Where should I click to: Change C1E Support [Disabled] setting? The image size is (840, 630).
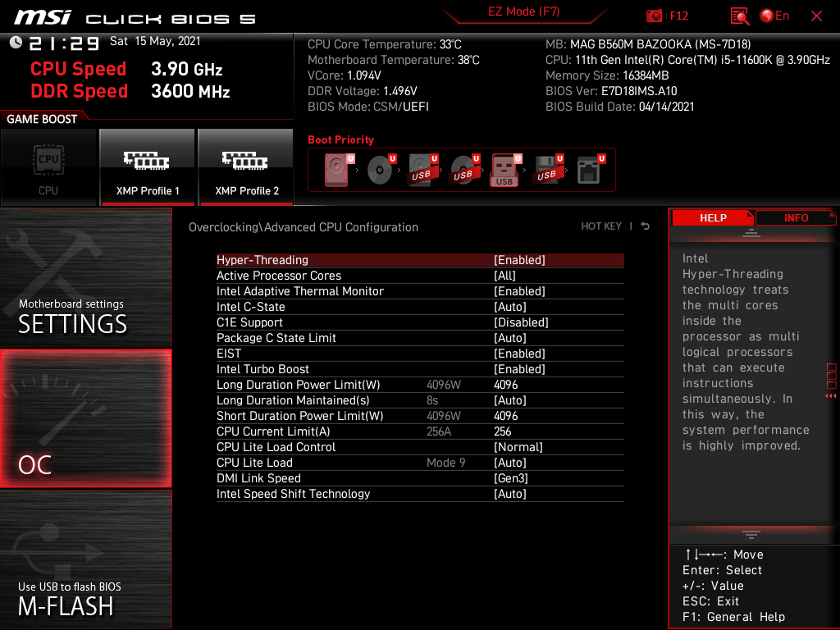[x=420, y=322]
